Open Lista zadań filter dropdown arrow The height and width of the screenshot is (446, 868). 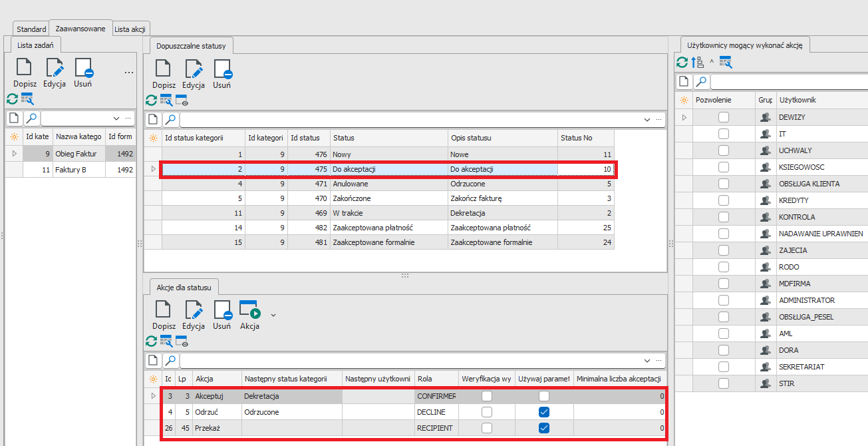pos(117,118)
